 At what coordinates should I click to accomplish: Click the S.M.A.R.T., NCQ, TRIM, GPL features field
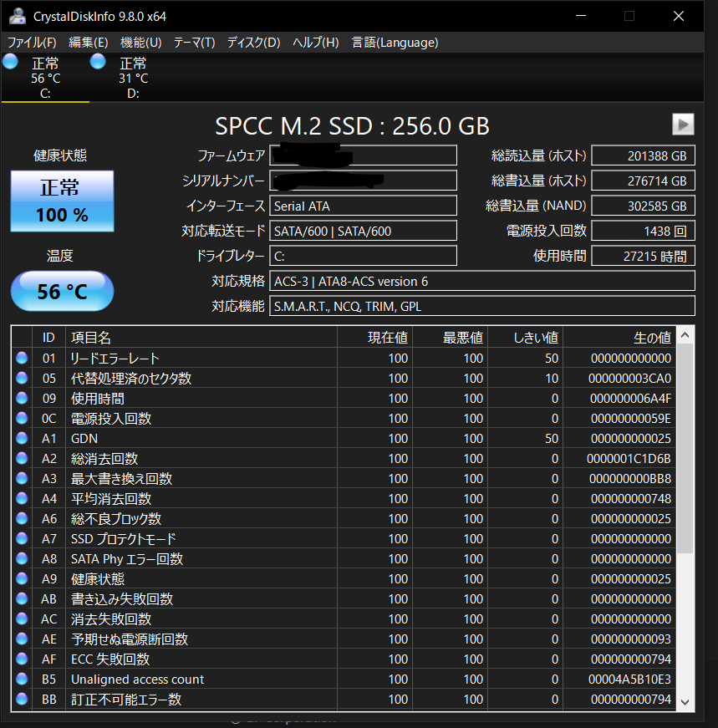482,306
